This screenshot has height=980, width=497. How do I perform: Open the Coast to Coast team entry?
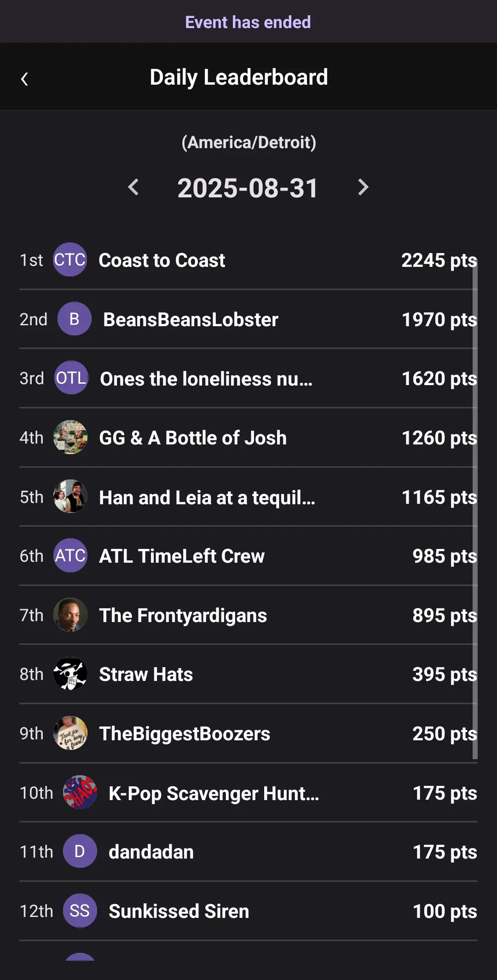pos(162,260)
